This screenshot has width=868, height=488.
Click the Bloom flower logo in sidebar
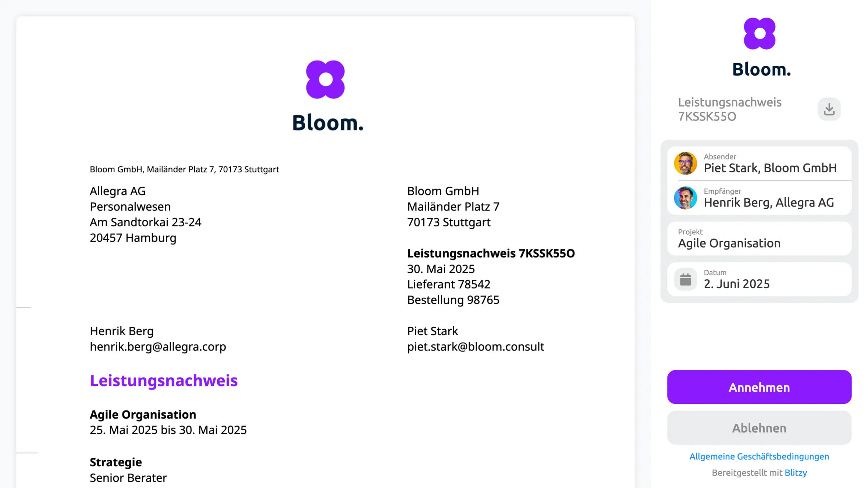(759, 33)
